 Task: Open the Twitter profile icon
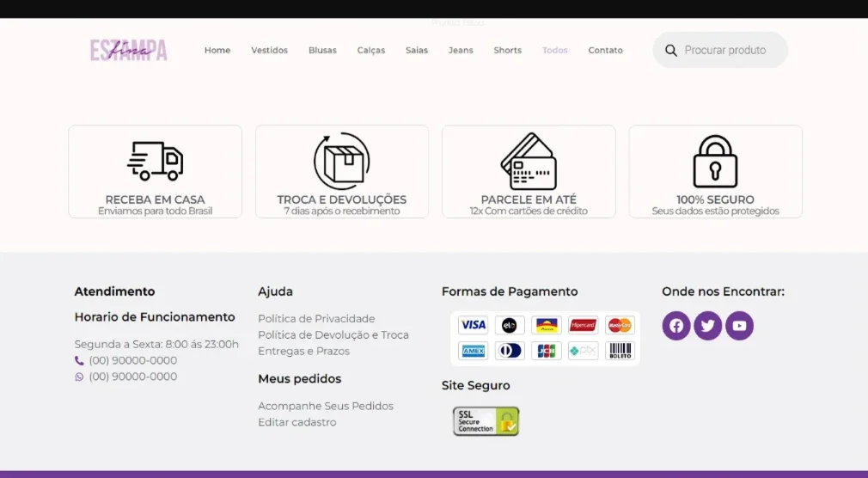pos(707,326)
